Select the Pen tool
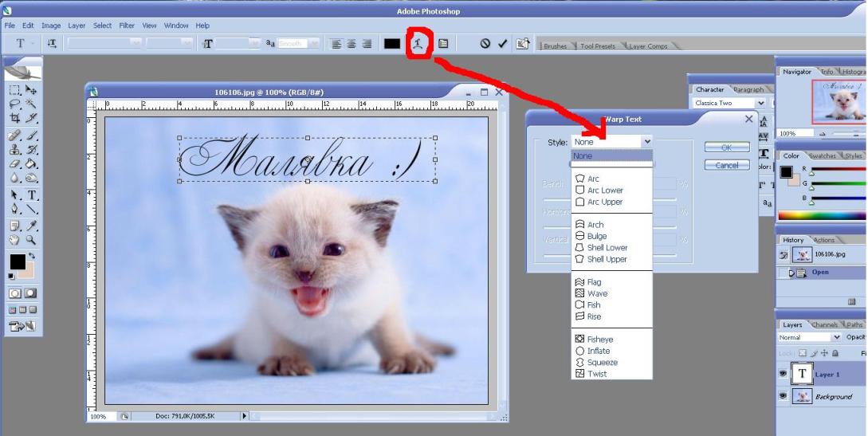Screen dimensions: 868x436 pyautogui.click(x=15, y=209)
